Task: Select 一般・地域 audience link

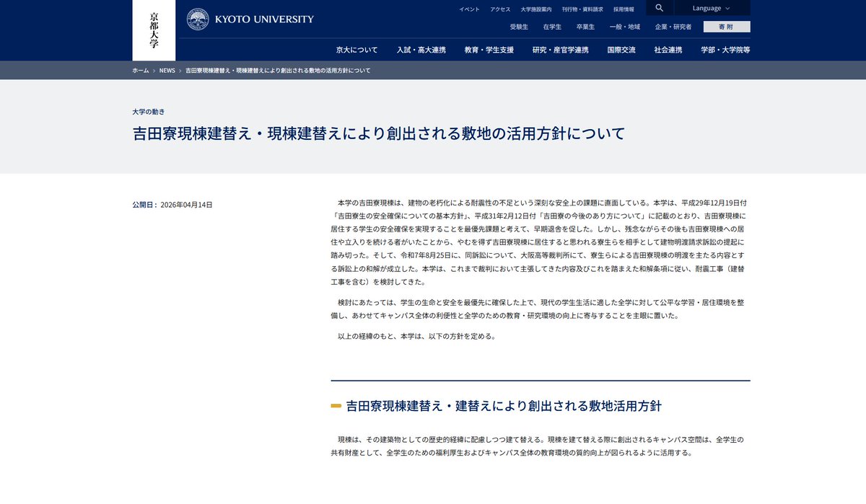Action: pyautogui.click(x=624, y=27)
